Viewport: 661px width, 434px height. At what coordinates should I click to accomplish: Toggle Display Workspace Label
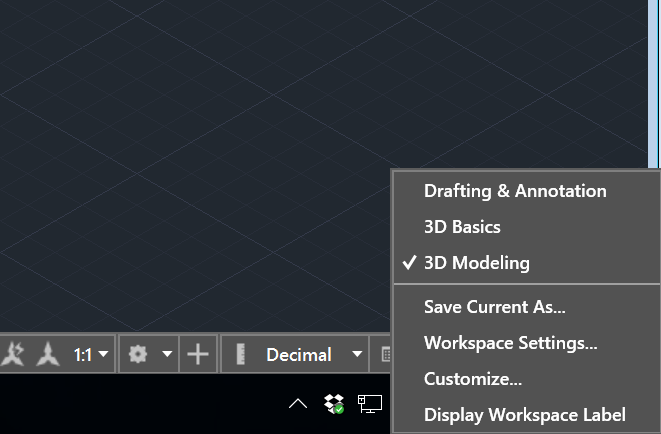tap(527, 415)
